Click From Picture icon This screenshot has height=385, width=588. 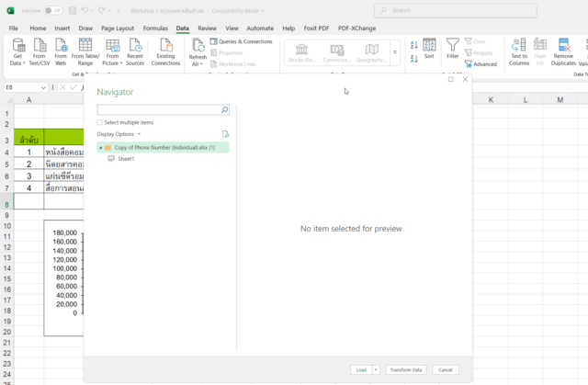[112, 45]
